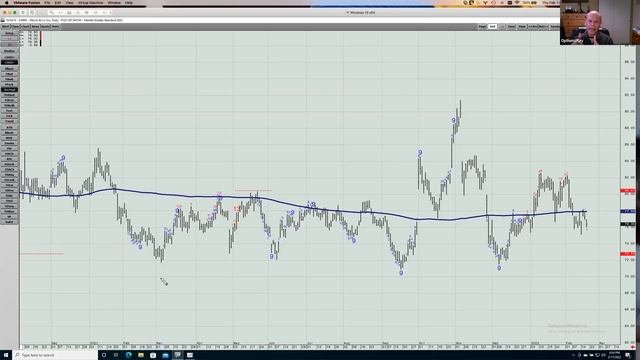Click the View button in chart toolbar
The height and width of the screenshot is (360, 640).
tap(522, 27)
